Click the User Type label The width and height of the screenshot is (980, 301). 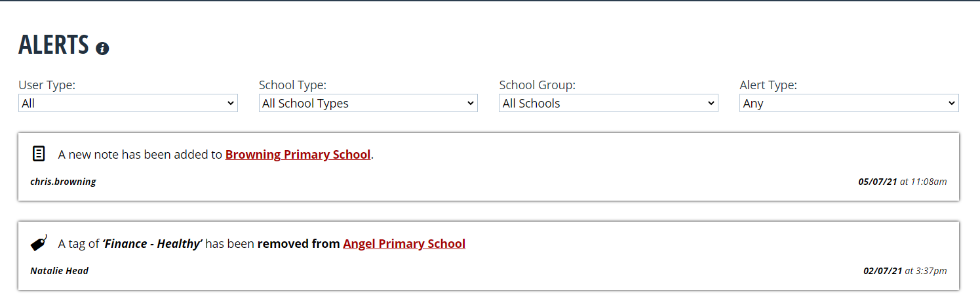coord(47,85)
